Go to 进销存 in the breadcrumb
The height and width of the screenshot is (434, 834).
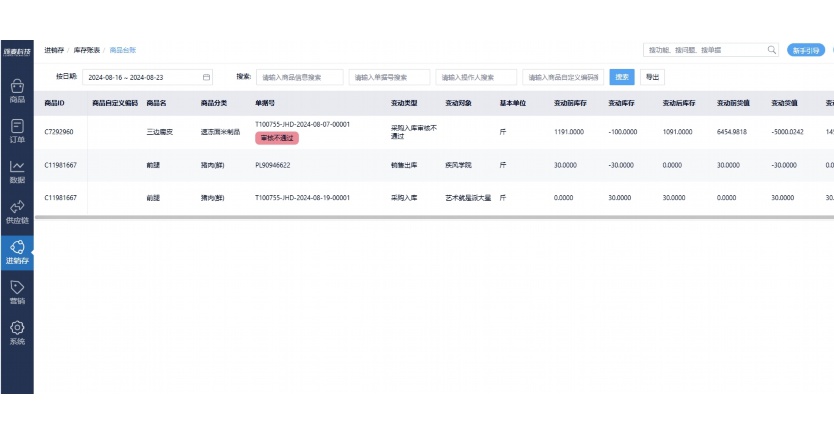(54, 50)
